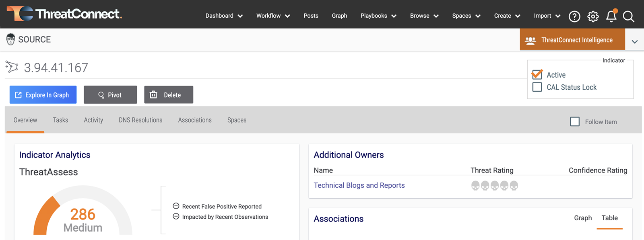Click the ThreatConnect logo
This screenshot has height=240, width=644.
click(64, 14)
